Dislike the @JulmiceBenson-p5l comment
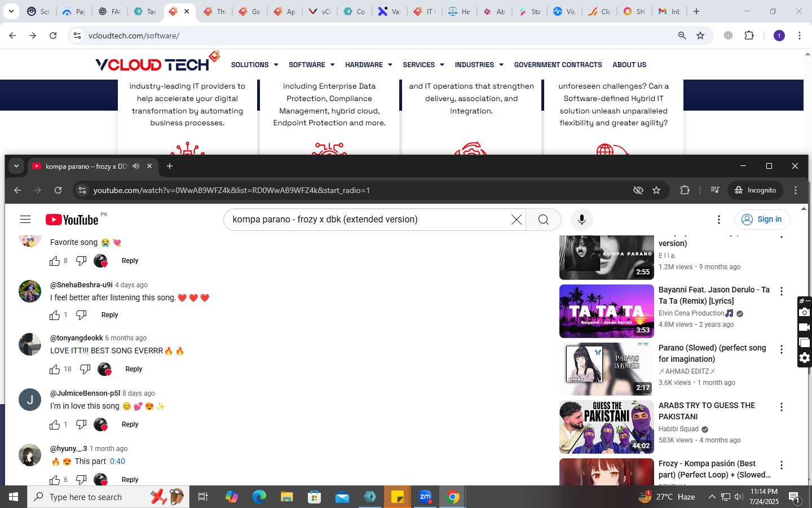 pyautogui.click(x=81, y=424)
